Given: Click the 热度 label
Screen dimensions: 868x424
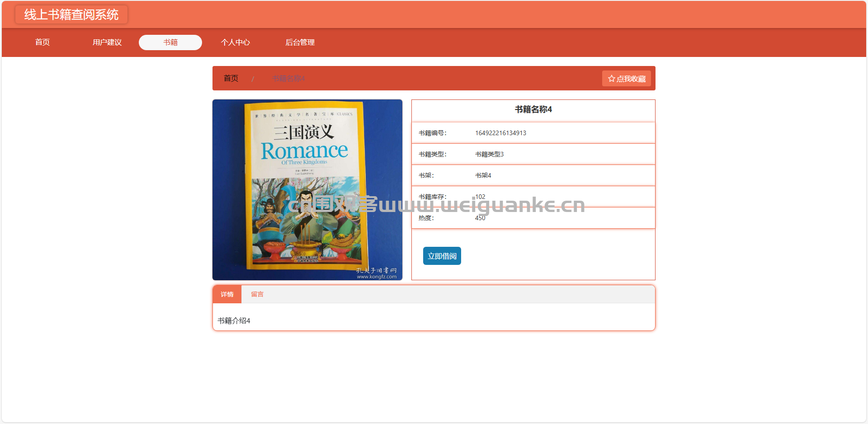Looking at the screenshot, I should pos(426,218).
